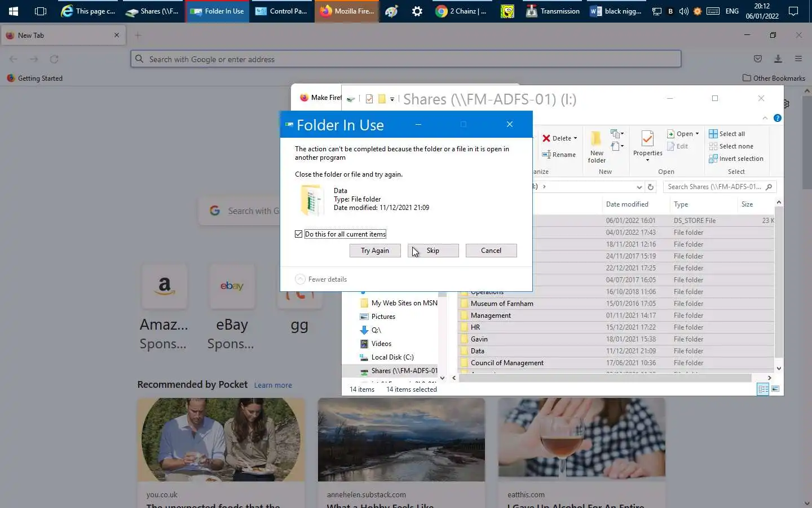Viewport: 812px width, 508px height.
Task: Cancel the Folder In Use dialog
Action: [491, 251]
